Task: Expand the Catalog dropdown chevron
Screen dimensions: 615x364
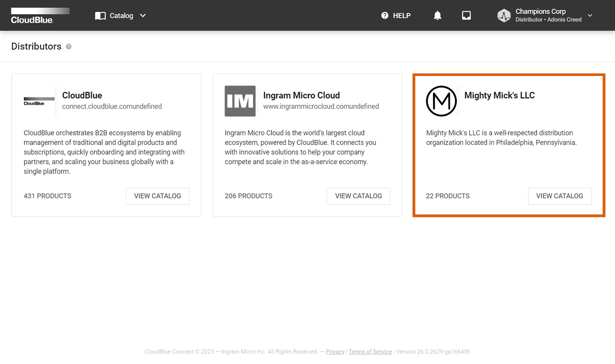Action: tap(142, 15)
